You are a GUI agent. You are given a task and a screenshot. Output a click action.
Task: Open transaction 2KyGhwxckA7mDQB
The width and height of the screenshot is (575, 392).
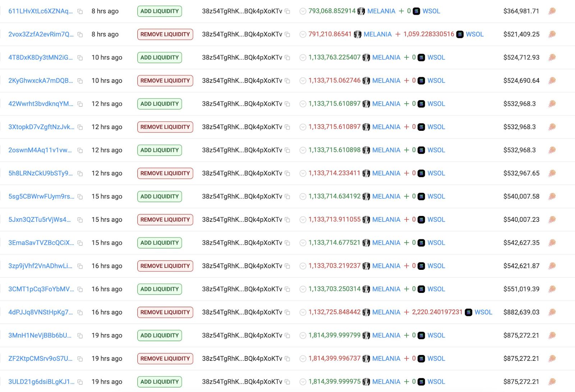pyautogui.click(x=41, y=80)
